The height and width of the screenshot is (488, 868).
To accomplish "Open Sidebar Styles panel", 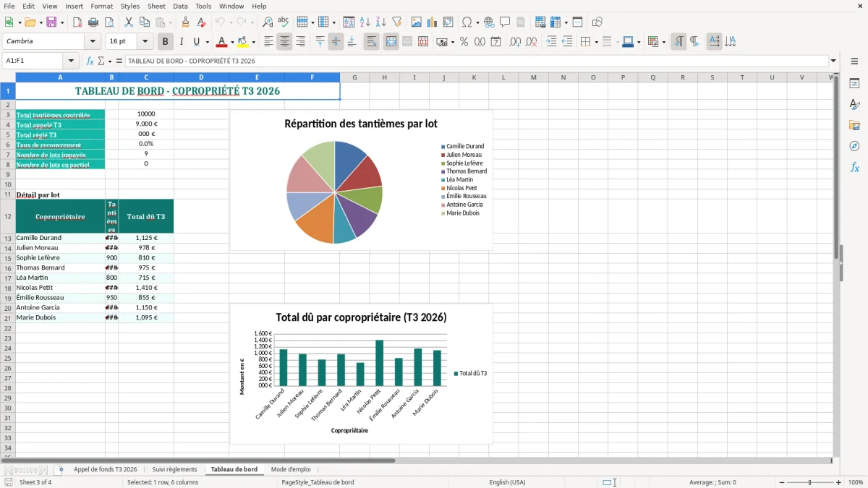I will (854, 105).
